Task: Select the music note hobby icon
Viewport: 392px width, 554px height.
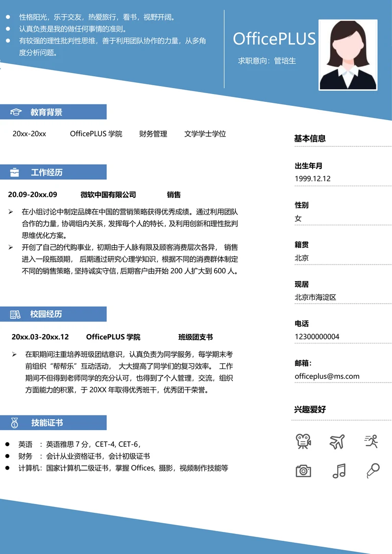Action: [339, 471]
